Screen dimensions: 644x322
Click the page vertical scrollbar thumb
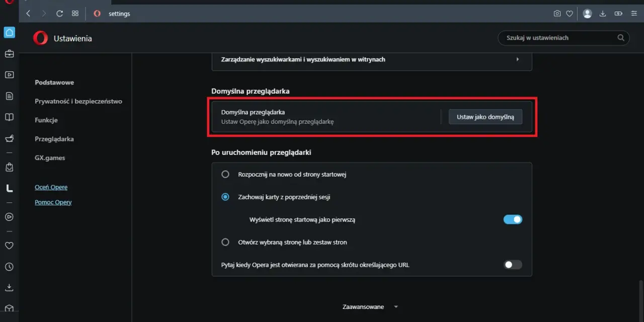[640, 300]
